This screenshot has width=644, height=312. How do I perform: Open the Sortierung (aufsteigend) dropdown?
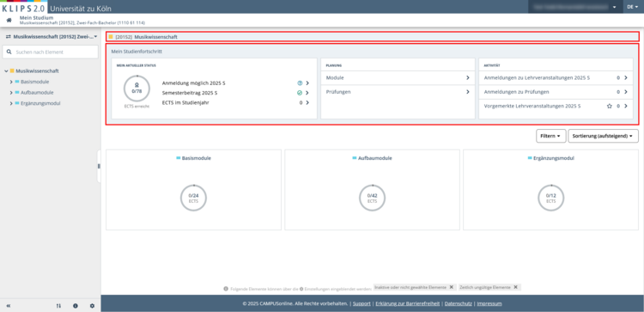click(604, 136)
